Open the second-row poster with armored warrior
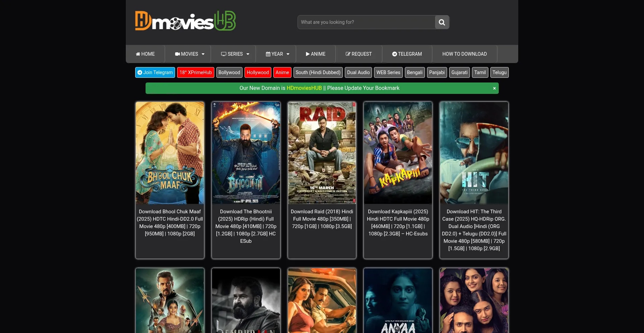 click(170, 300)
